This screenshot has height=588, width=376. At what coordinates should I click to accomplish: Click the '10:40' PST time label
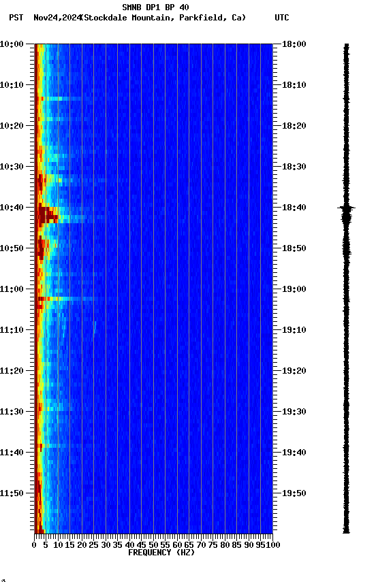pyautogui.click(x=12, y=208)
